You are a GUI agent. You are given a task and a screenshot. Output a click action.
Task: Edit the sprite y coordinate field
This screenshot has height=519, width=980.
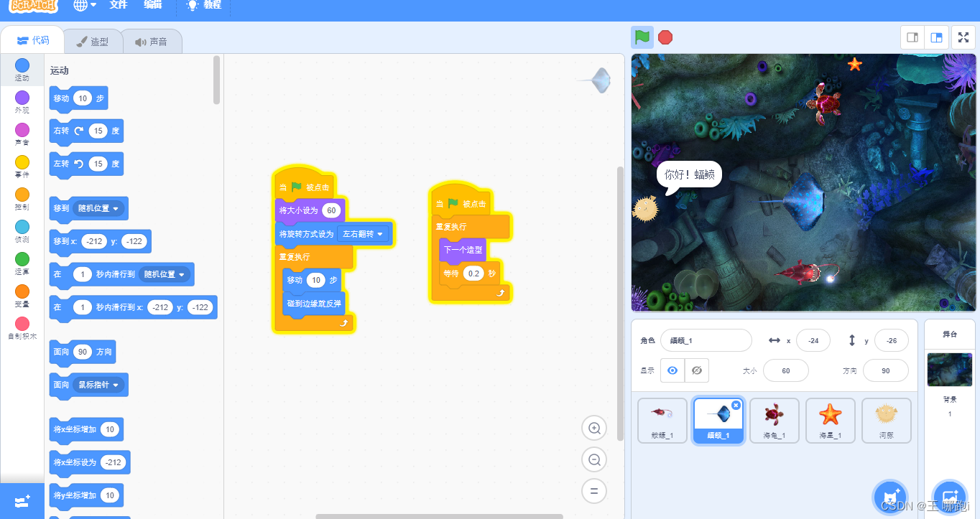pyautogui.click(x=892, y=340)
